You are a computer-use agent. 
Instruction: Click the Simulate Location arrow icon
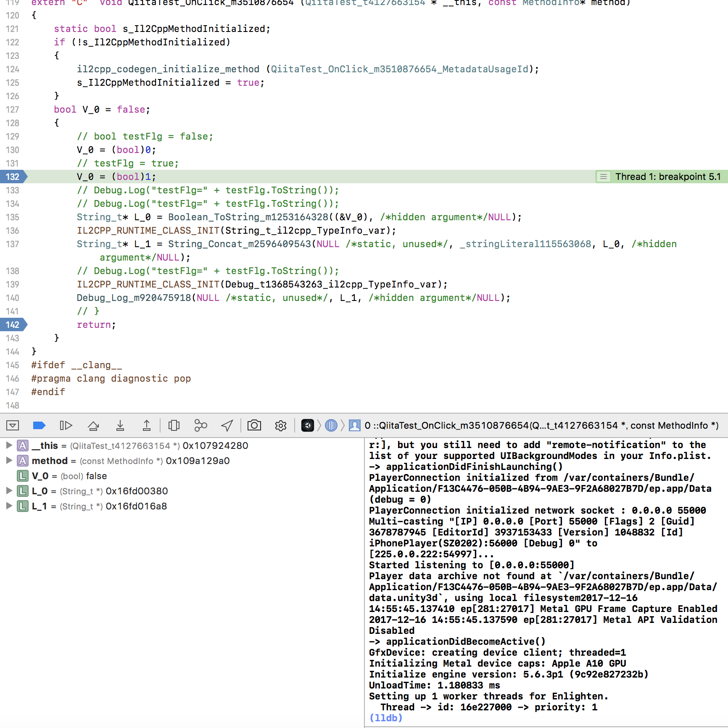click(227, 426)
